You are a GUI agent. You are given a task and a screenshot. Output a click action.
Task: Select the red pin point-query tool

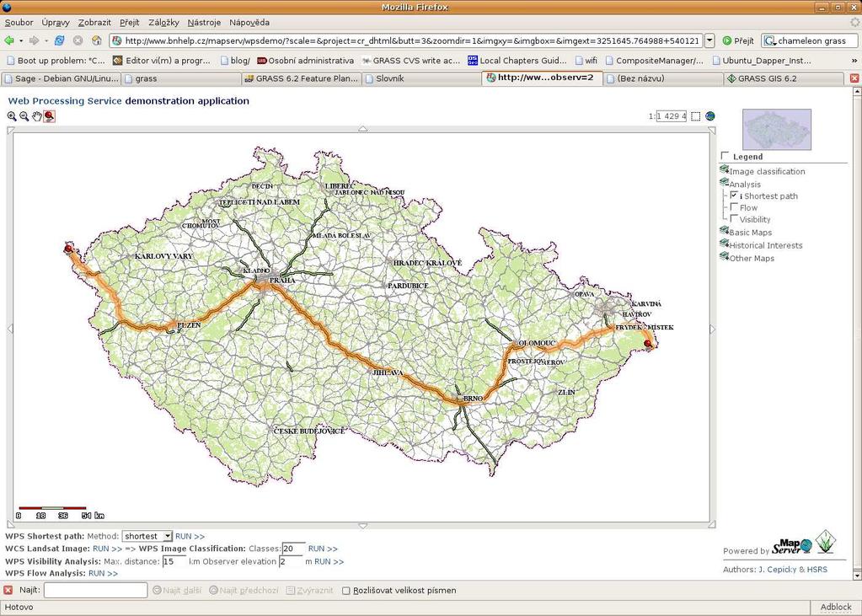50,116
